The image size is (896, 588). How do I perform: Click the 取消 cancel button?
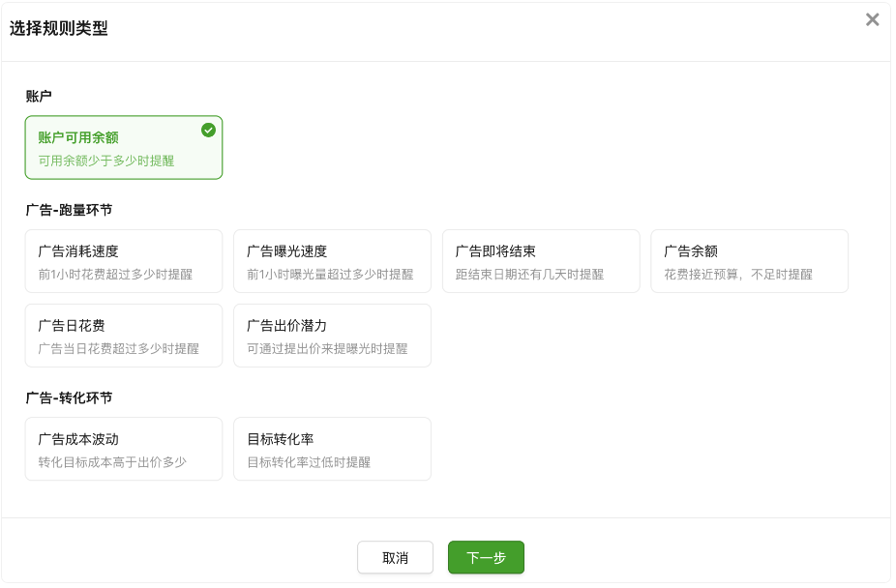(x=395, y=557)
